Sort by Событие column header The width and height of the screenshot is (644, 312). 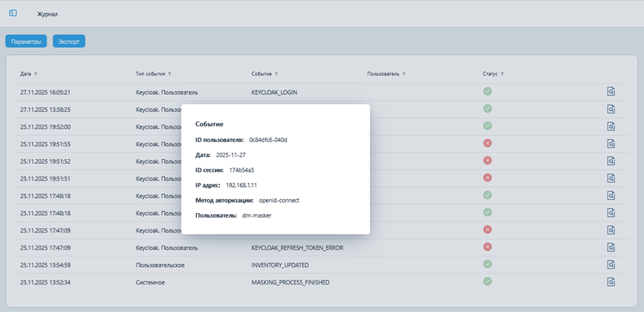click(x=264, y=73)
